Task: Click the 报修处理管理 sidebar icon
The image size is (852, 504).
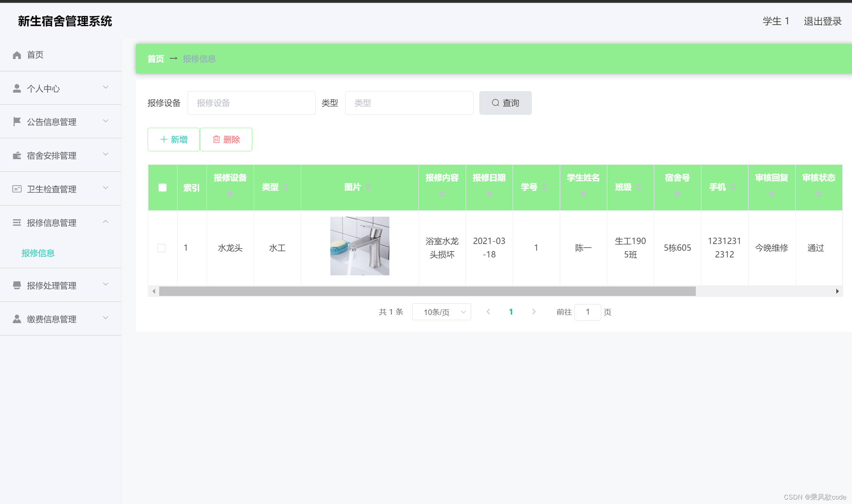Action: point(16,285)
